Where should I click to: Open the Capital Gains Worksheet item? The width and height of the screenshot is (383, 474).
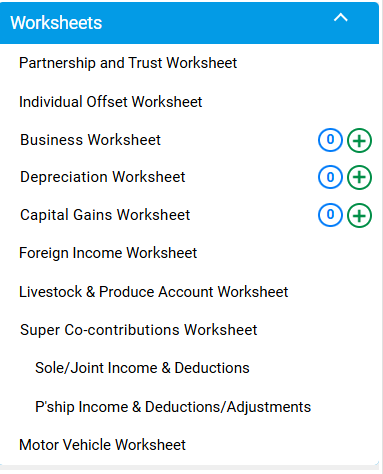(x=105, y=215)
